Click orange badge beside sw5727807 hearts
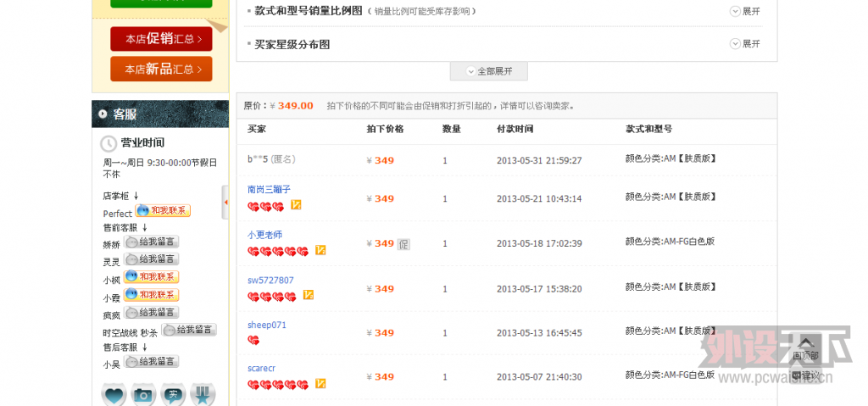 [309, 295]
